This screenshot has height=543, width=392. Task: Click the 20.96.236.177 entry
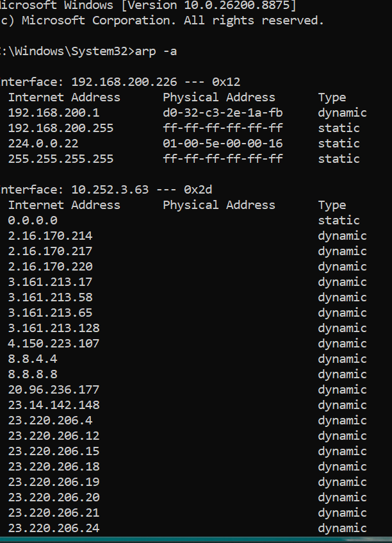pos(54,390)
